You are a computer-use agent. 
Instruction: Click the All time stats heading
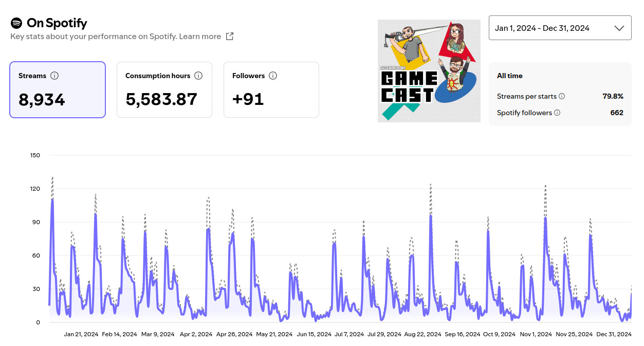point(509,76)
